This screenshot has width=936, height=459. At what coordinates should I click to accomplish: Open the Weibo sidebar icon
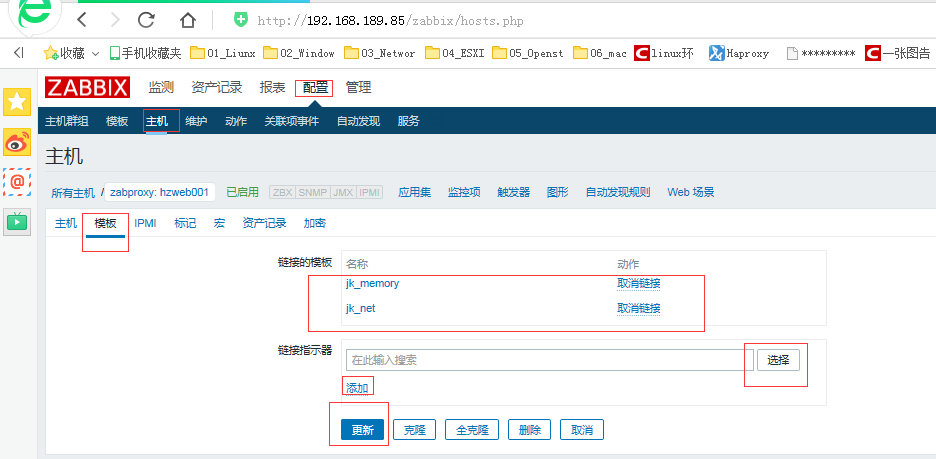(17, 142)
